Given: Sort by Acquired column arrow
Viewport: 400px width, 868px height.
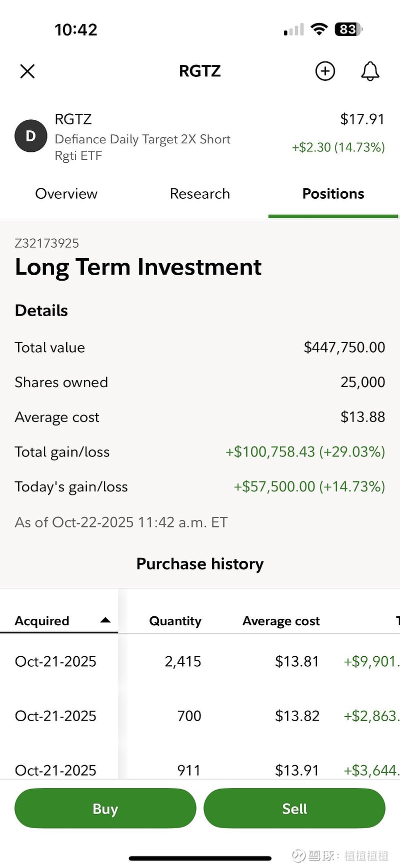Looking at the screenshot, I should point(105,620).
